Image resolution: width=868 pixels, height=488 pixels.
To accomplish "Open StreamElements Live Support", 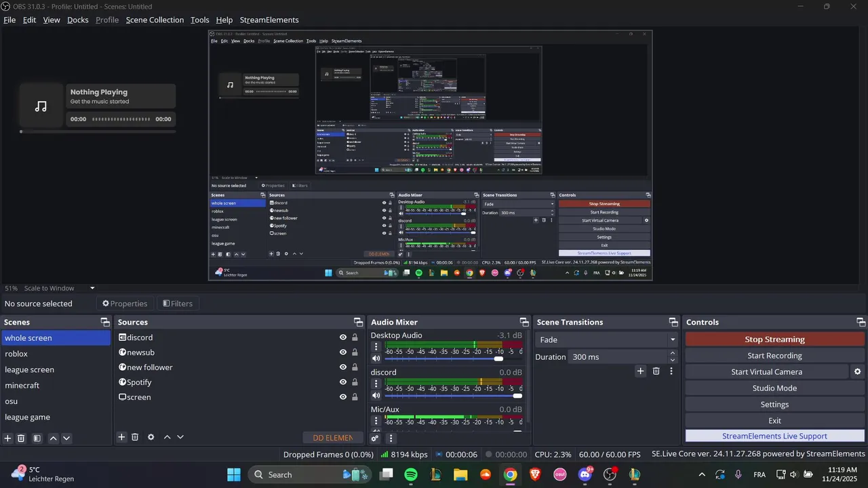I will pos(774,436).
